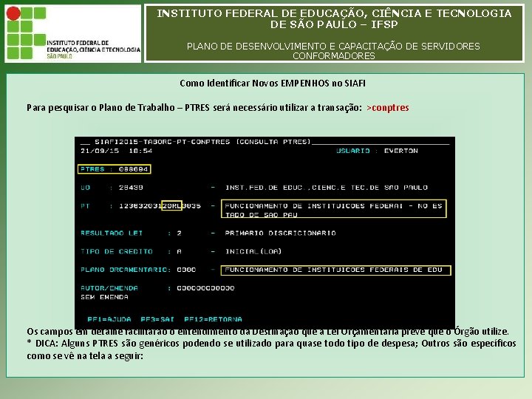Click the date 21/09/15 in terminal

100,151
